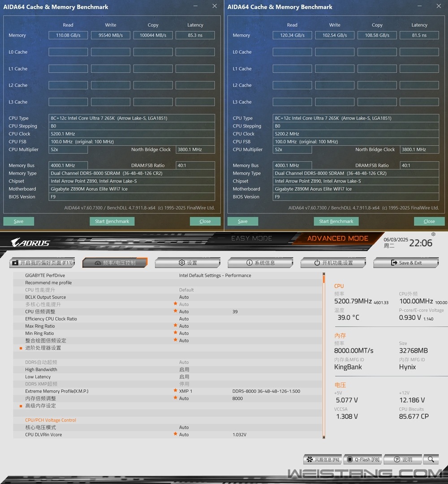Launch Q-Flash [F8] utility
This screenshot has height=484, width=448.
pos(363,459)
